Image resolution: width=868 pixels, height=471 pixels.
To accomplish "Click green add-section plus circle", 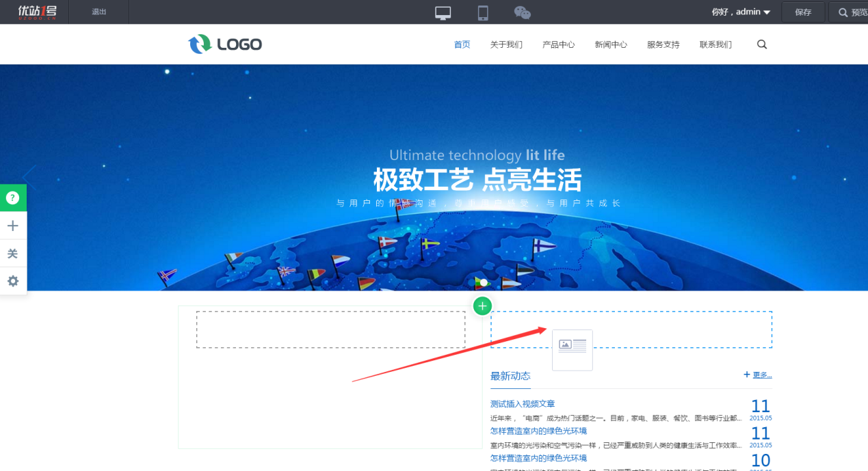I will coord(482,306).
